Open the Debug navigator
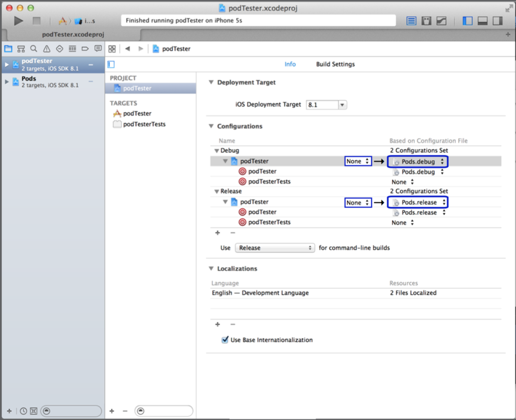 pos(72,49)
